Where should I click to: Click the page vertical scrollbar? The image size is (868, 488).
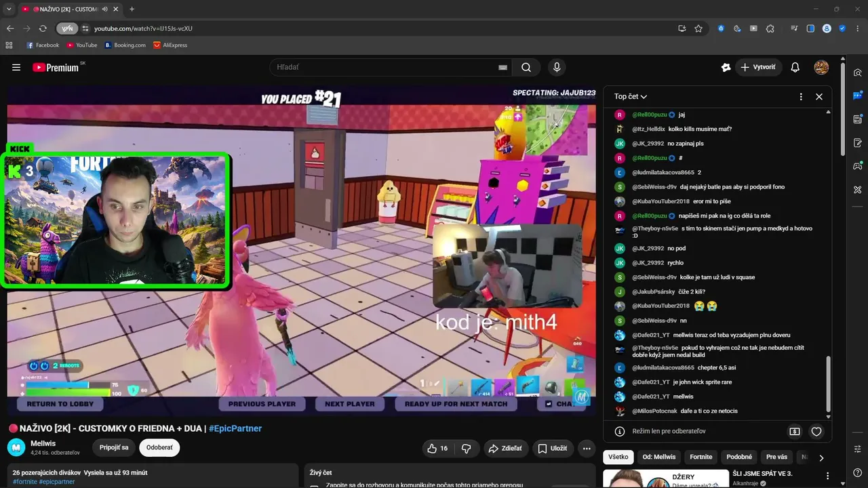[844, 108]
